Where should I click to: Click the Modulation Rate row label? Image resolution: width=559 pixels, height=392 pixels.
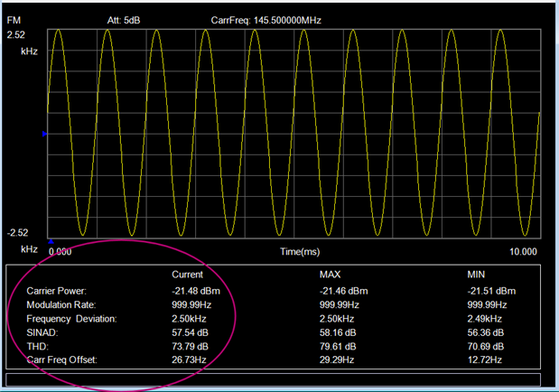tap(61, 305)
